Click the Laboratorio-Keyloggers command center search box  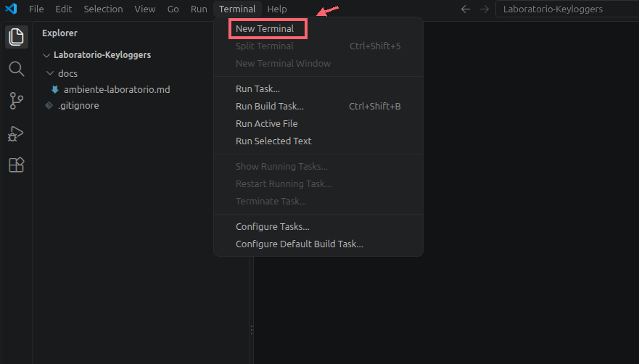(567, 9)
